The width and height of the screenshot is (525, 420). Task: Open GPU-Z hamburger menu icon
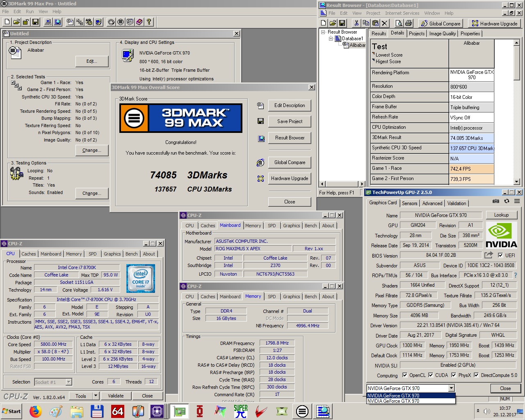517,201
